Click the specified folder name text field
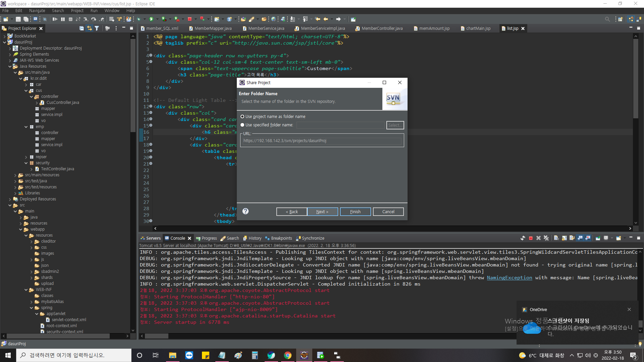Viewport: 644px width, 362px height. [x=340, y=125]
